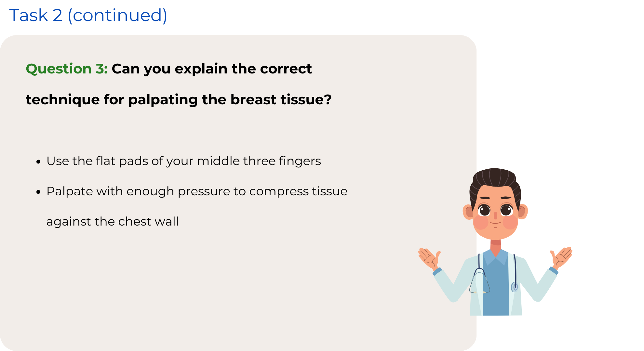The height and width of the screenshot is (351, 644).
Task: Click the first bullet point dot
Action: pos(39,162)
